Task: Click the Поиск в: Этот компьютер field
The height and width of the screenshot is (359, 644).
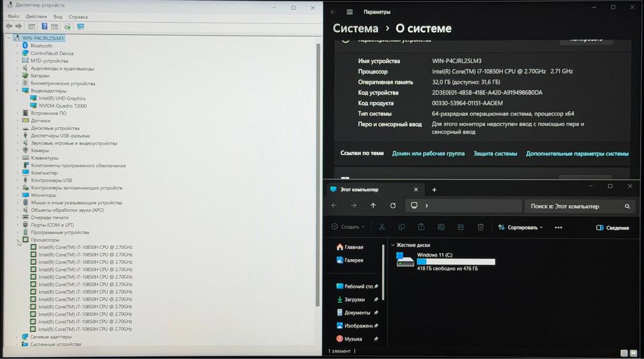Action: pyautogui.click(x=578, y=207)
